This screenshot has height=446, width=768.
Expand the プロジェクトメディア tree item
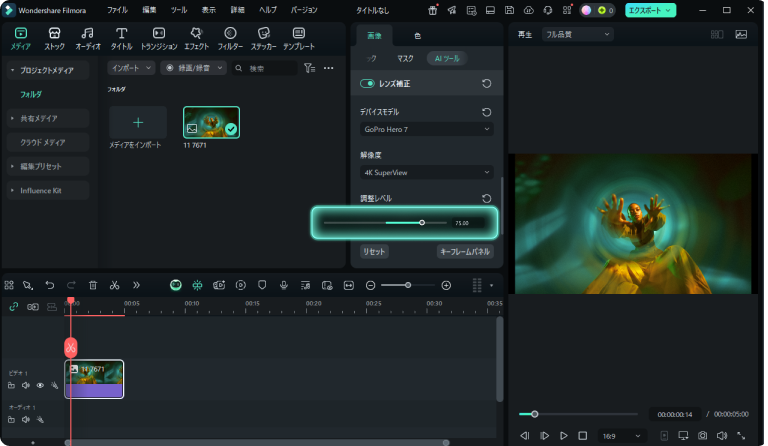tap(48, 70)
